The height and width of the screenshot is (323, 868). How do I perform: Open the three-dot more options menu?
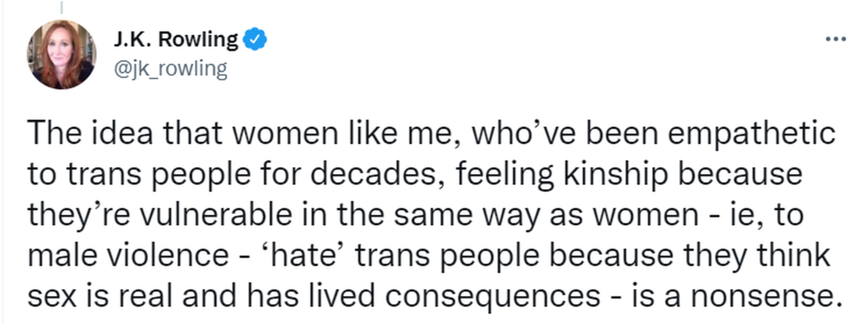pyautogui.click(x=837, y=37)
